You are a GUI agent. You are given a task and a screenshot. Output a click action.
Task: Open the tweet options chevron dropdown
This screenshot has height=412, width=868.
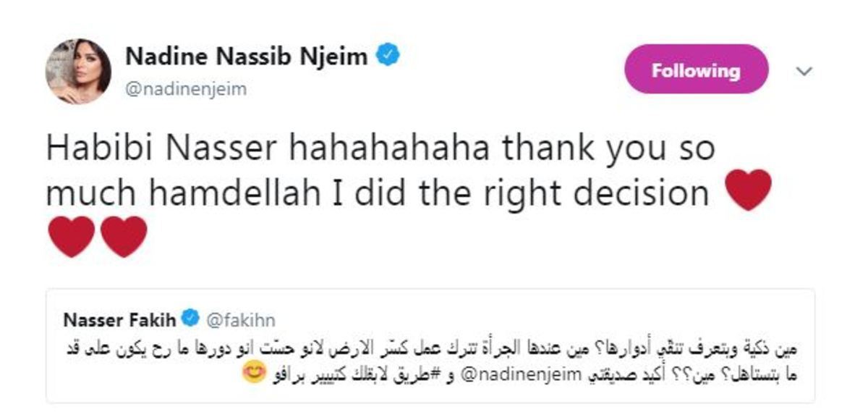coord(804,71)
